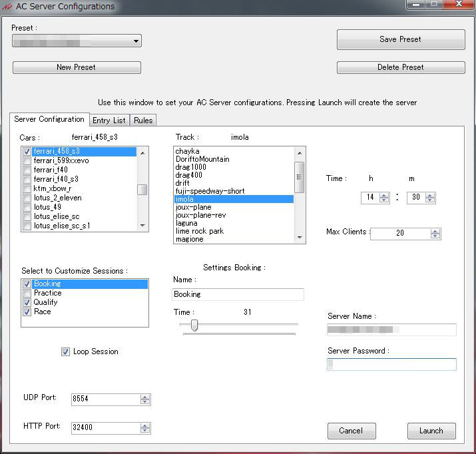476x454 pixels.
Task: Increase the hour value with up arrow
Action: click(x=384, y=195)
